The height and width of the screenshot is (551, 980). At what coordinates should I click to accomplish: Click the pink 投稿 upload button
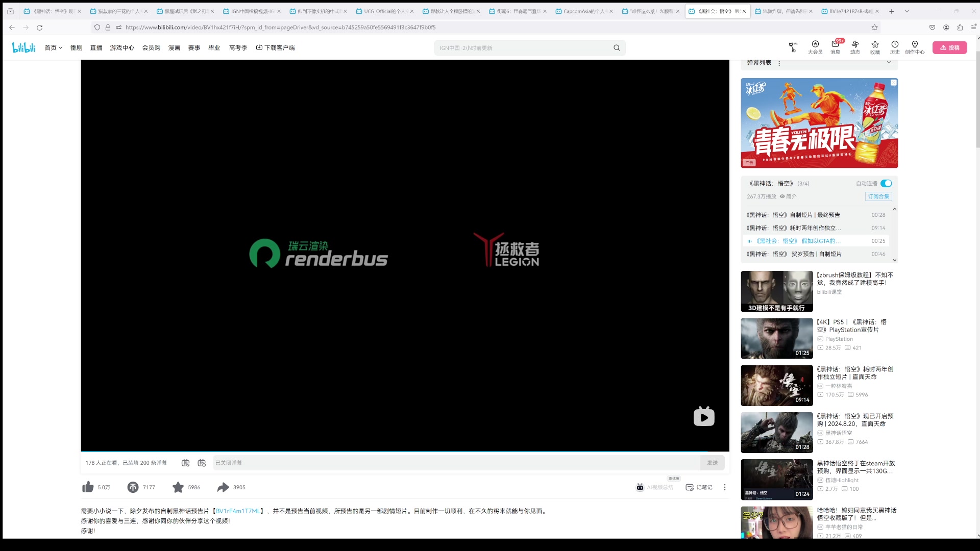coord(949,47)
